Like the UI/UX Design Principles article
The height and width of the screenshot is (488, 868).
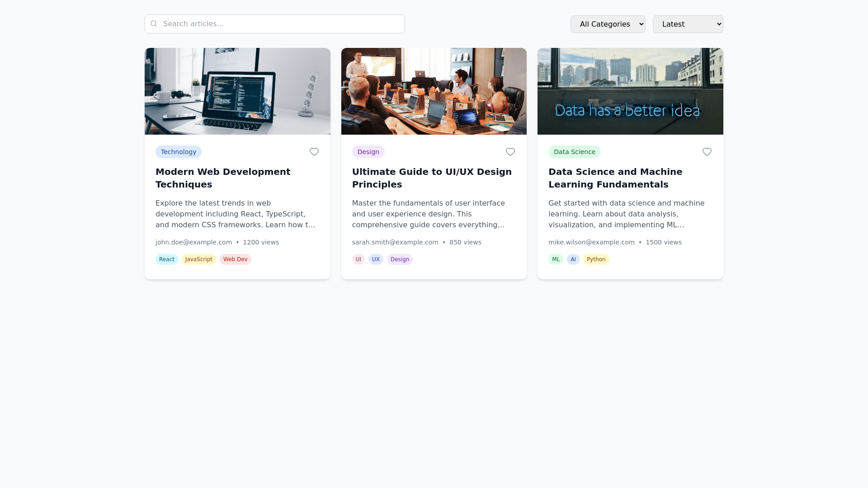pyautogui.click(x=510, y=152)
